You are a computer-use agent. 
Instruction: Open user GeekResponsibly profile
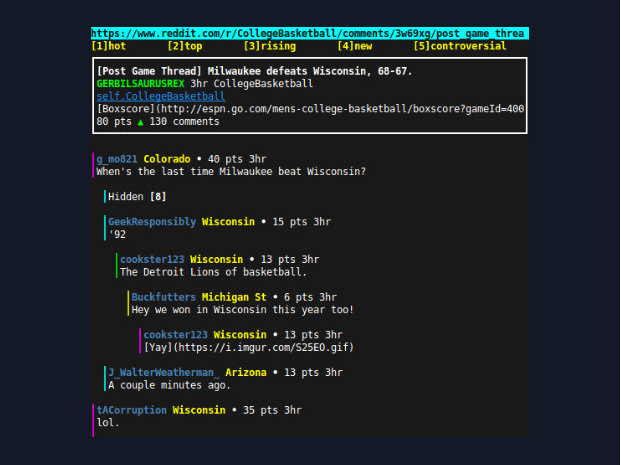pyautogui.click(x=152, y=222)
